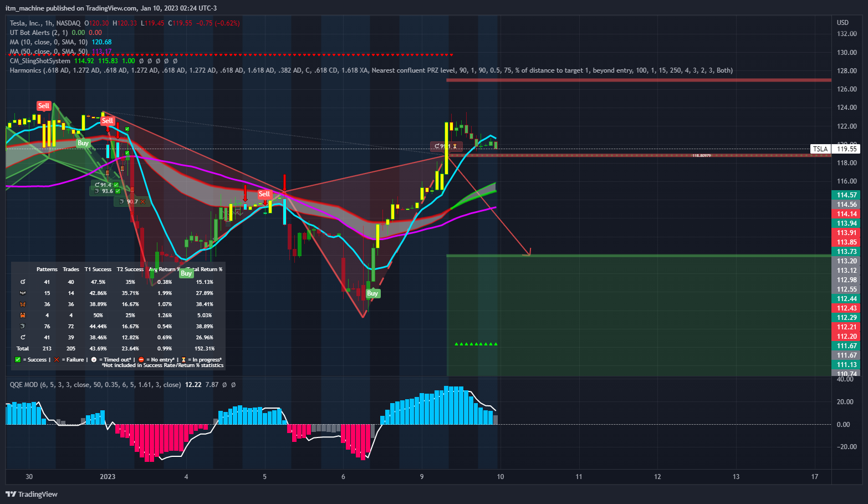868x504 pixels.
Task: Click the TradingView logo at bottom left
Action: (32, 494)
